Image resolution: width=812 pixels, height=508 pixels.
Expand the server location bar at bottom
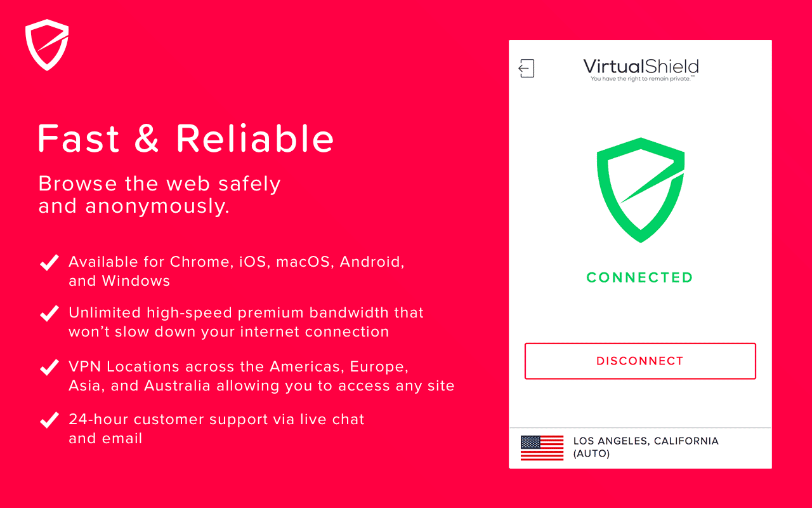coord(639,447)
